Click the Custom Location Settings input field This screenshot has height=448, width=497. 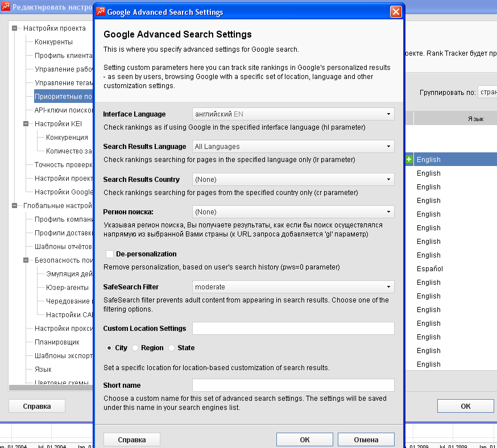293,328
